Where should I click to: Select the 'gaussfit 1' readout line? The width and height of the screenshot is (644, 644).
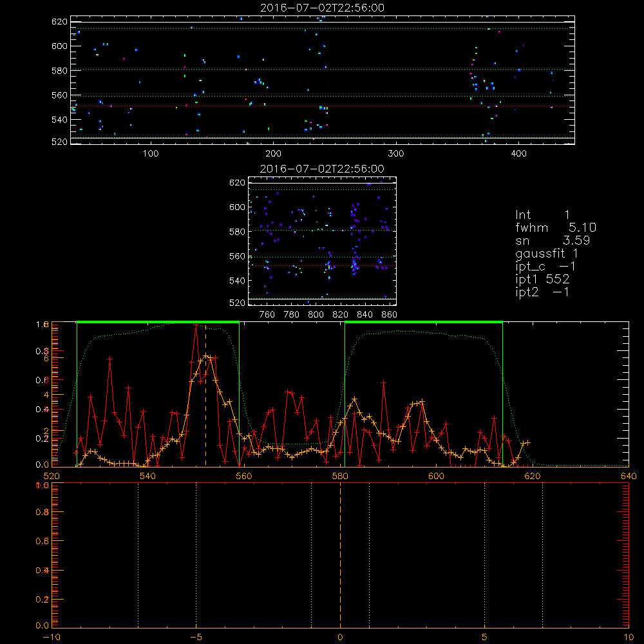(x=547, y=253)
